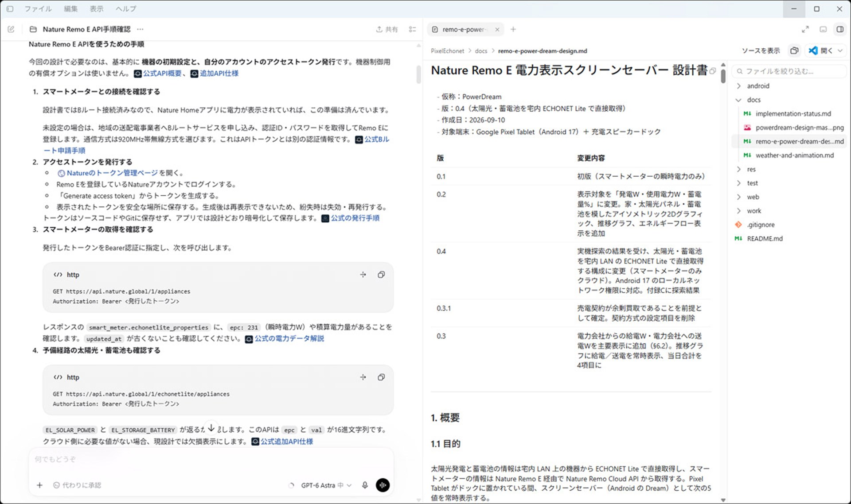Start voice mode with the black waveform button
The width and height of the screenshot is (851, 504).
[383, 485]
